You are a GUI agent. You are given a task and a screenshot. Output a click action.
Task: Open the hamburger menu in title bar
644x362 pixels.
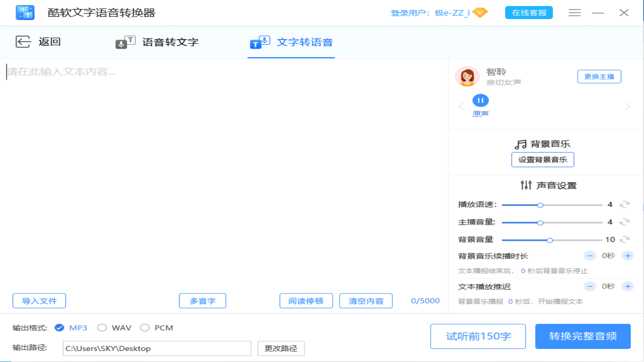(x=575, y=13)
